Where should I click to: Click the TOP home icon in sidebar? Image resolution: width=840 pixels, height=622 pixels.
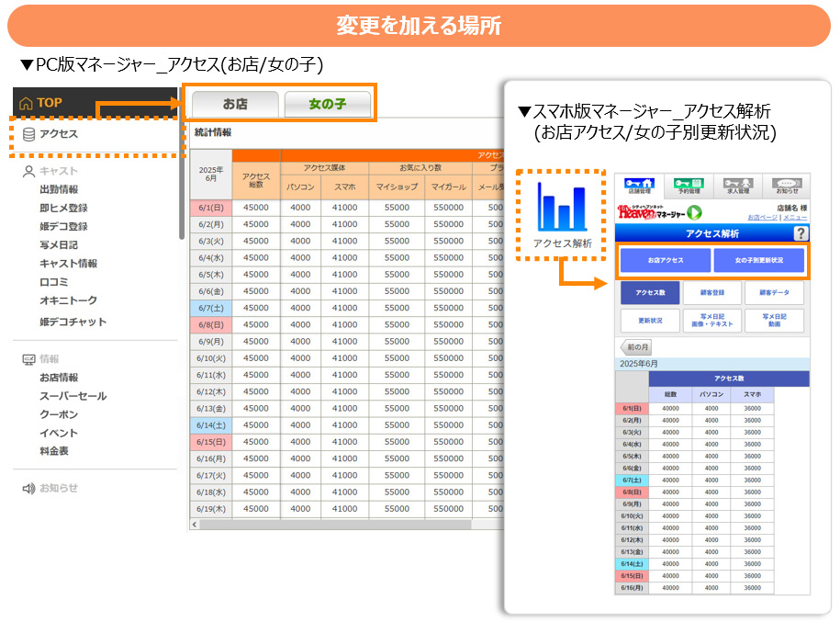[27, 103]
